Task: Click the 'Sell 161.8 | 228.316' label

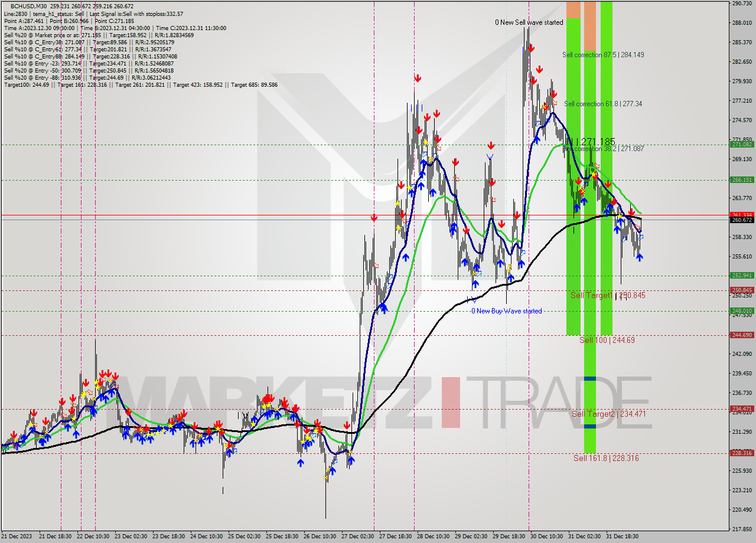Action: click(606, 458)
